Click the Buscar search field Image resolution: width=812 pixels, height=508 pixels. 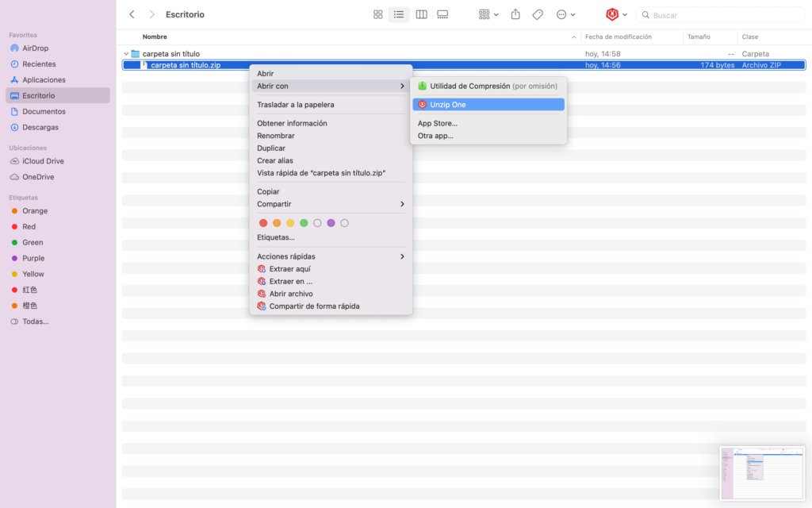722,15
